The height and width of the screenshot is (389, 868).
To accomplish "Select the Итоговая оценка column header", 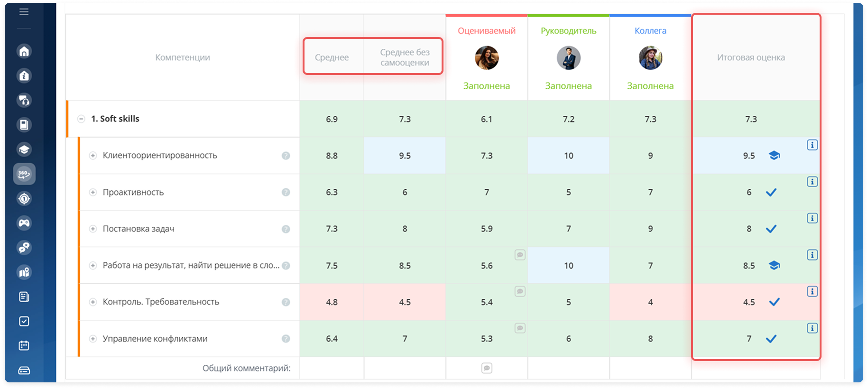I will [x=751, y=57].
